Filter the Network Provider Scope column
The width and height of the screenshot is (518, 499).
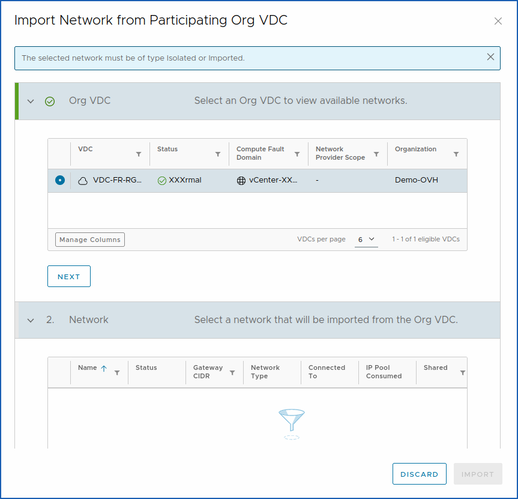click(376, 154)
